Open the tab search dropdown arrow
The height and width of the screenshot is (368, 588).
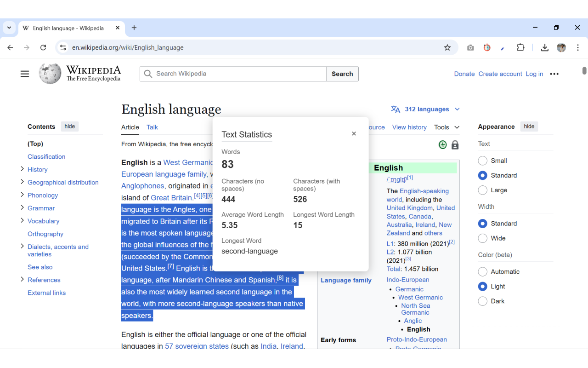point(9,28)
